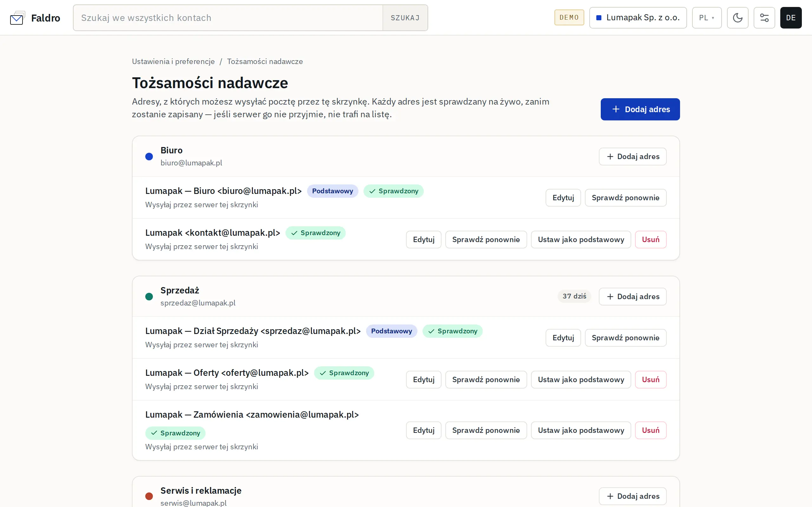Add an address to the Biuro mailbox
Screen dimensions: 812x507
(x=632, y=157)
